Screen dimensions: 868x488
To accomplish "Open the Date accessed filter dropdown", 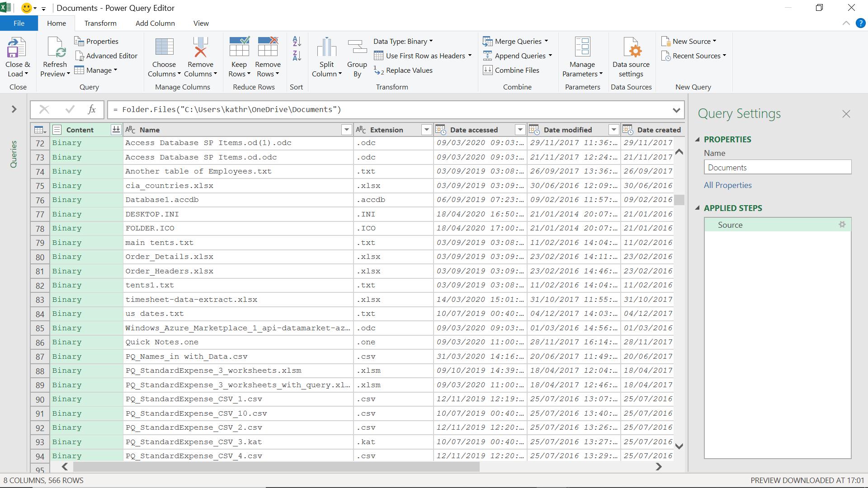I will tap(520, 130).
